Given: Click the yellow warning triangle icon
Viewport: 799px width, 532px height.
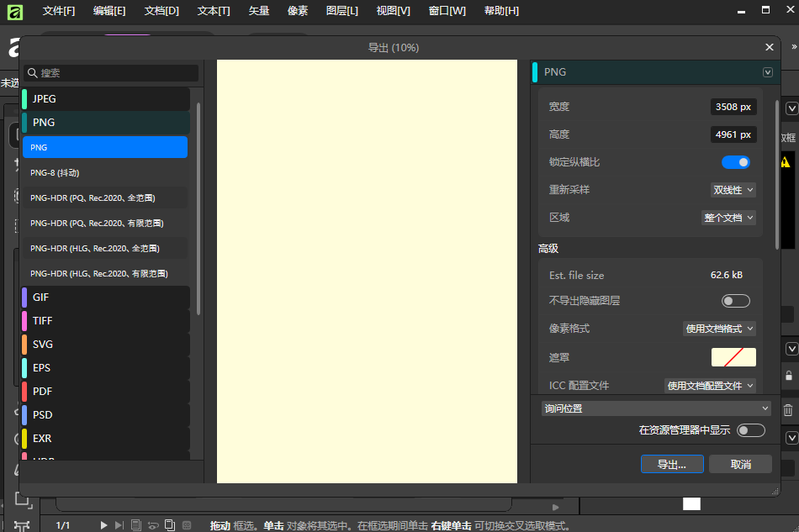Looking at the screenshot, I should [x=786, y=162].
